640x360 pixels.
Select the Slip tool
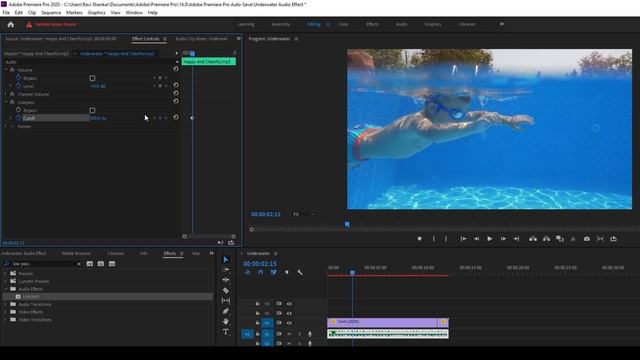pyautogui.click(x=226, y=301)
